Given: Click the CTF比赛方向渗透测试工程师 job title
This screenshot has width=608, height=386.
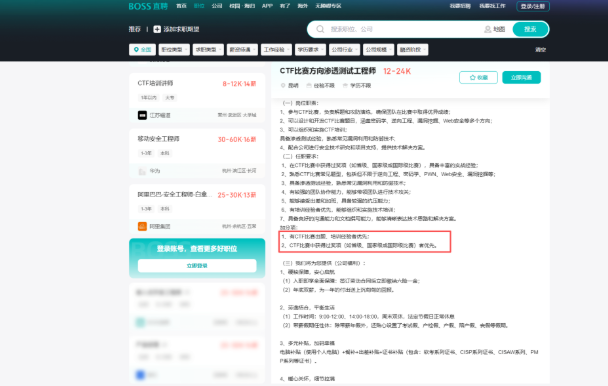Looking at the screenshot, I should [x=328, y=71].
